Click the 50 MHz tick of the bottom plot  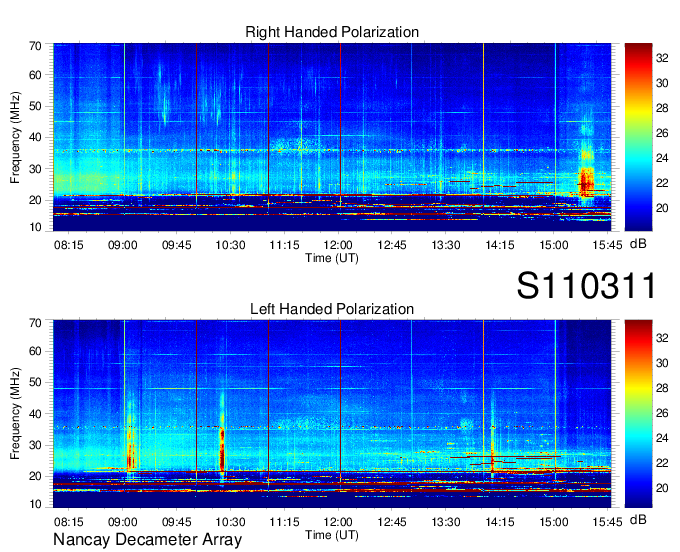click(x=36, y=382)
